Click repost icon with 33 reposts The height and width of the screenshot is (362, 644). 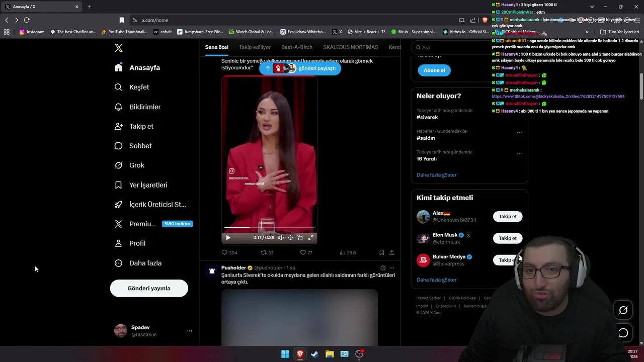pos(267,253)
